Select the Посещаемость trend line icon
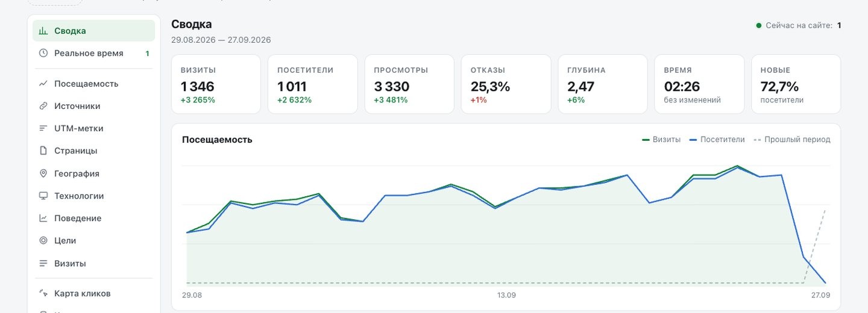Image resolution: width=868 pixels, height=313 pixels. [x=43, y=84]
